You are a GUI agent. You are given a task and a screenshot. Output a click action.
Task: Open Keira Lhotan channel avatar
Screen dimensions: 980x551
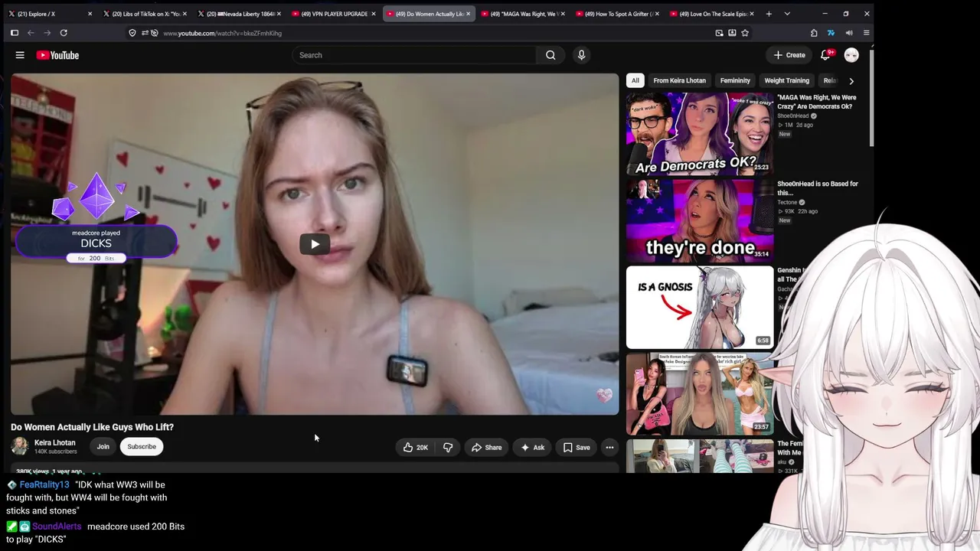click(20, 446)
